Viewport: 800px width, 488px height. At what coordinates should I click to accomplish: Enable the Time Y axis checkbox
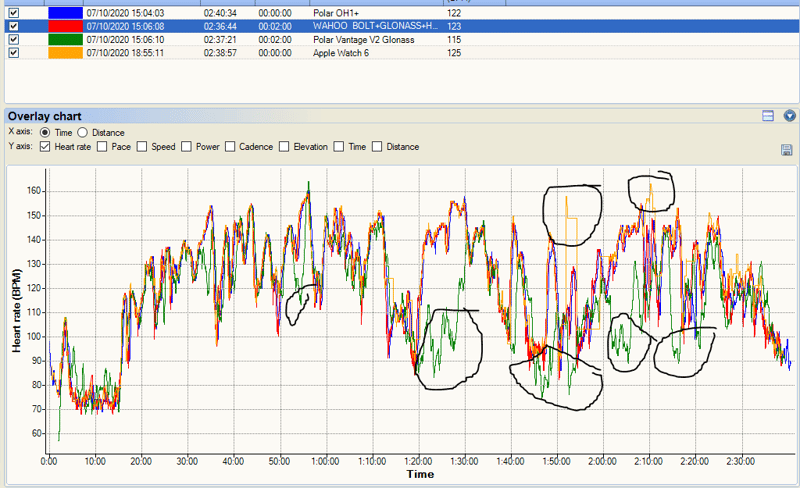tap(339, 147)
